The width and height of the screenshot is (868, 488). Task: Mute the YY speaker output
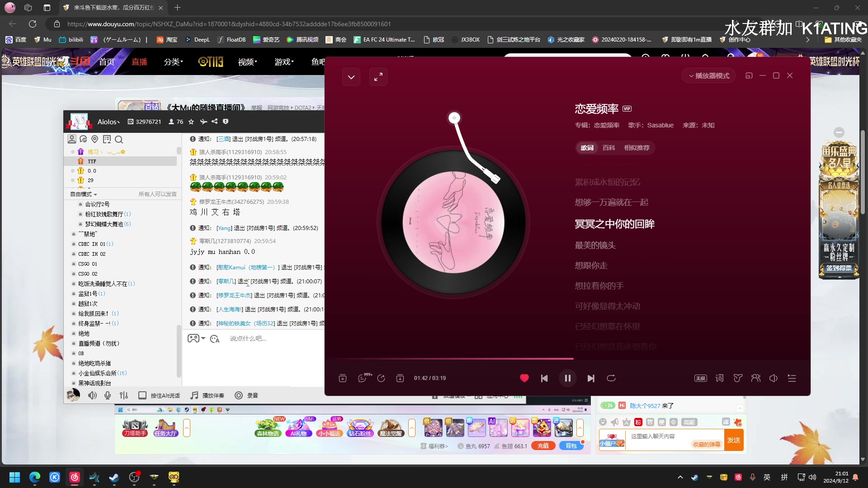tap(92, 395)
